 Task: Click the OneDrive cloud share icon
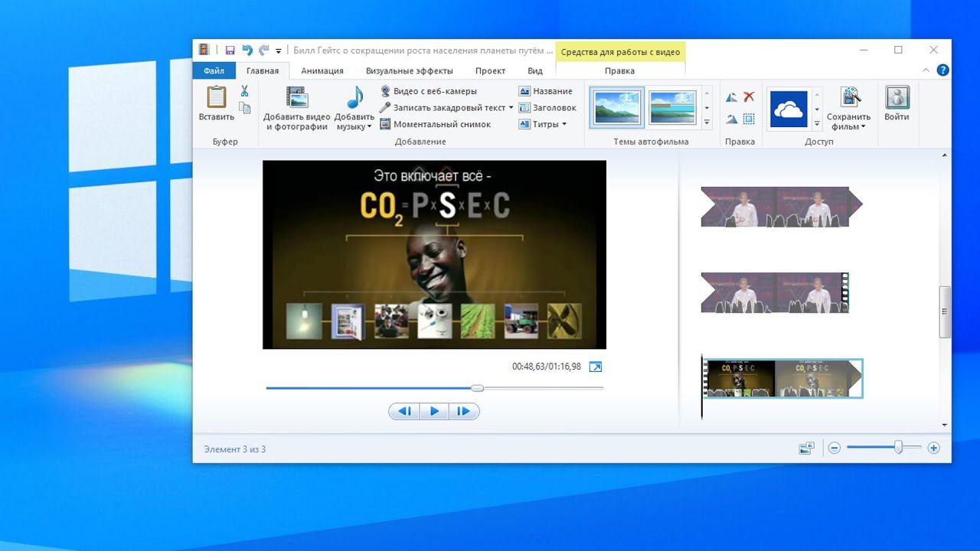788,109
